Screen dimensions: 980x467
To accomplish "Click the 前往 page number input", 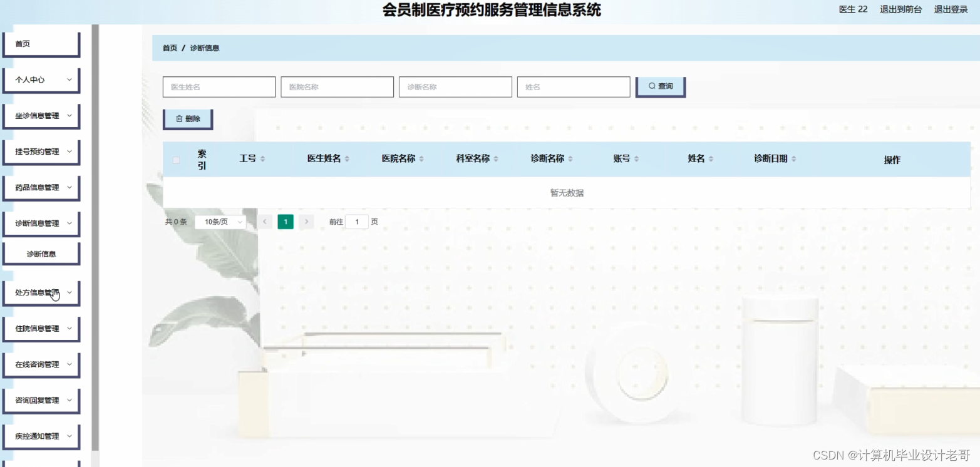I will point(357,222).
